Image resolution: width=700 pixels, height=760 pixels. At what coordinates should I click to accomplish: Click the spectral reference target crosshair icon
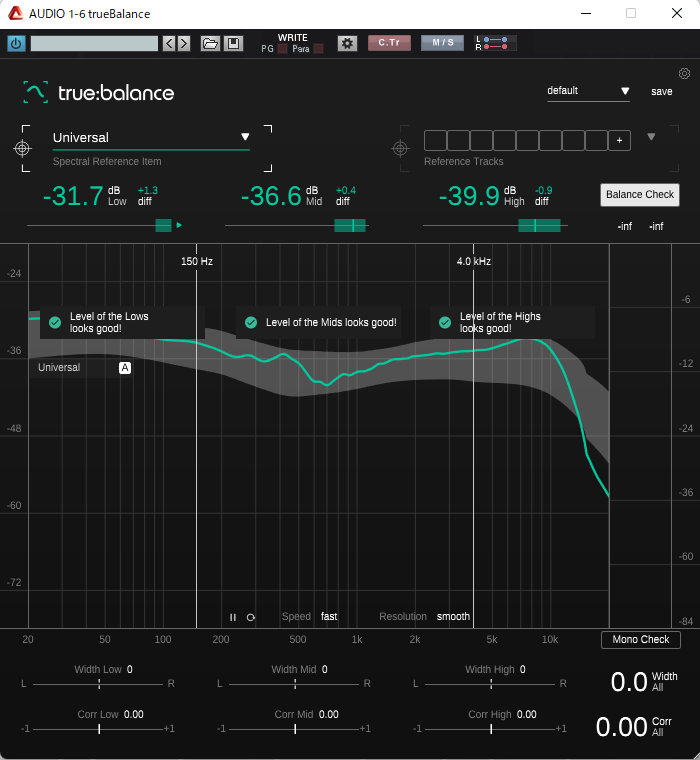point(22,148)
